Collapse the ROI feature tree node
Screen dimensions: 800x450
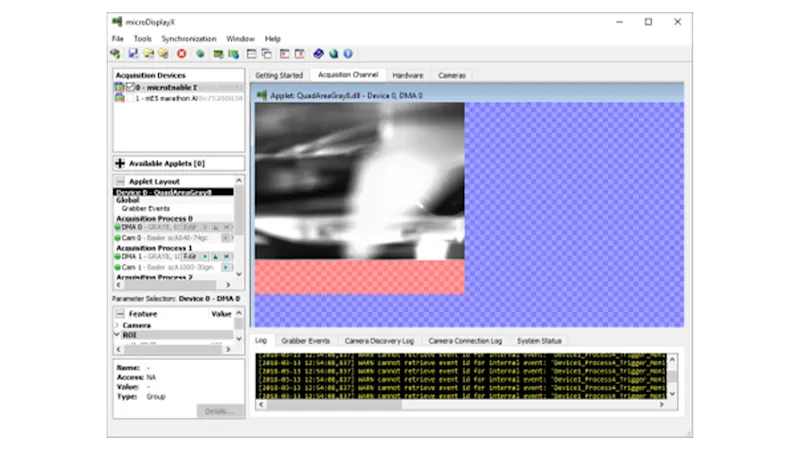tap(117, 335)
